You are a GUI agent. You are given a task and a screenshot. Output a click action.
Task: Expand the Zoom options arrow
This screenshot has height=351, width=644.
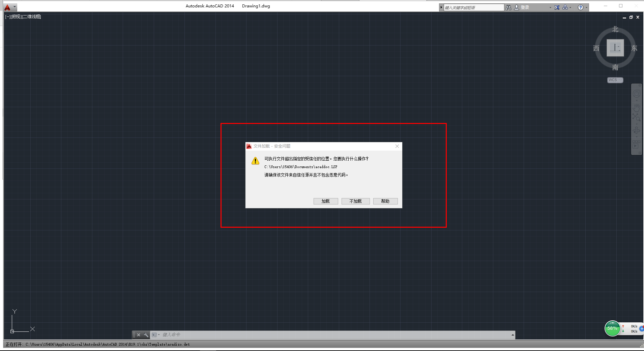637,124
